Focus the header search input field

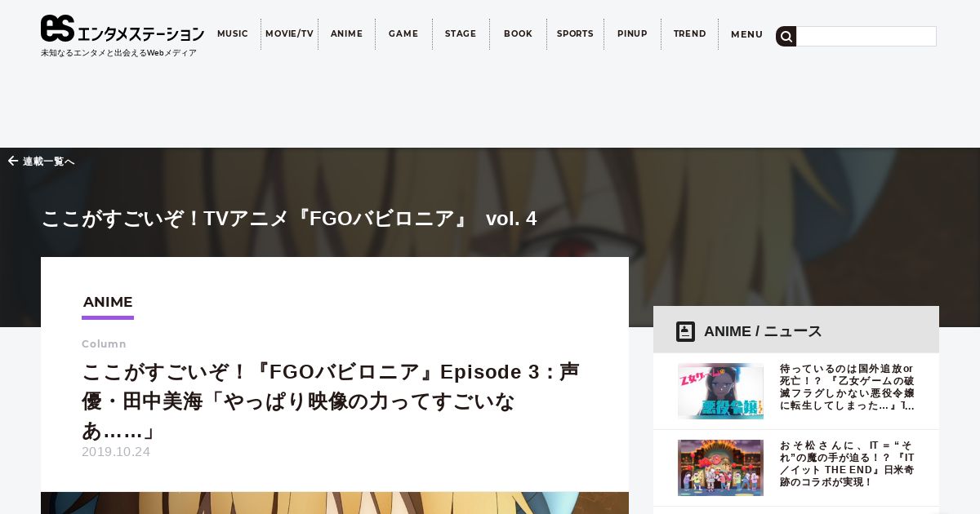(x=866, y=36)
